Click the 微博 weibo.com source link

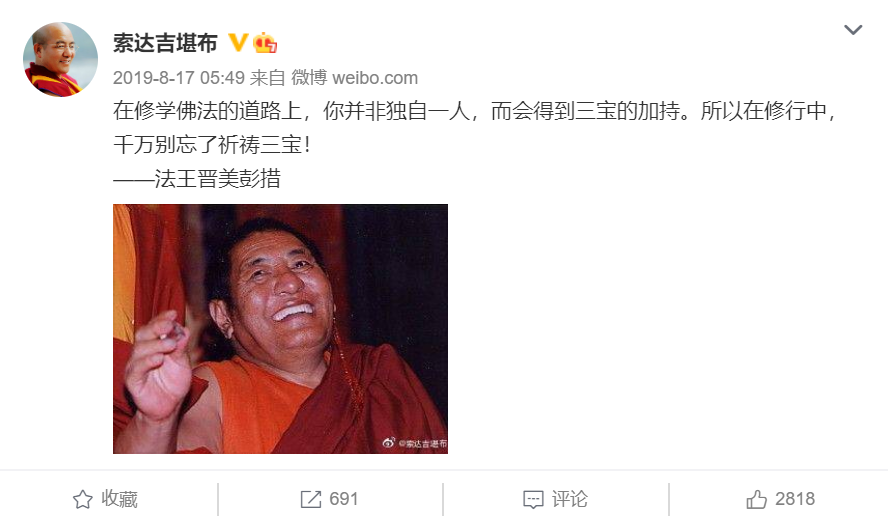point(355,78)
